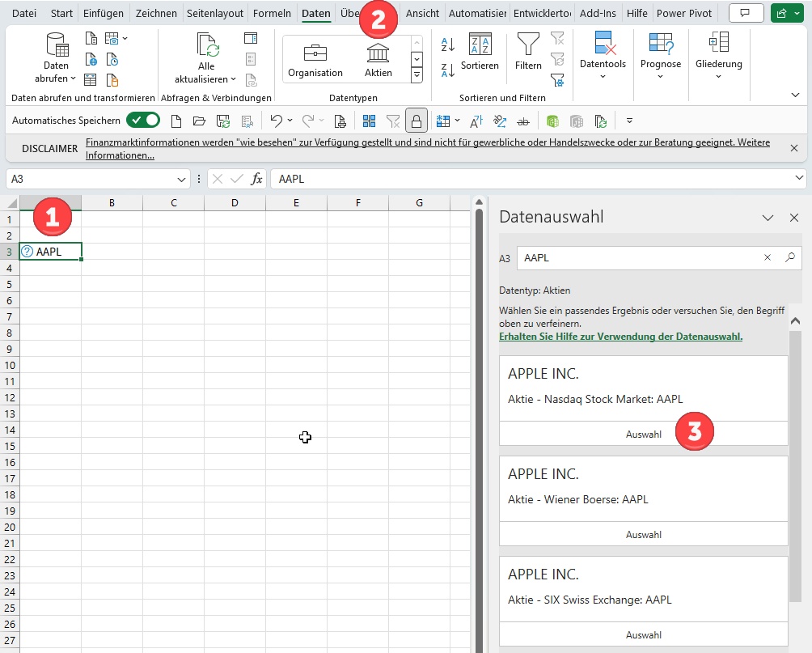The image size is (812, 653).
Task: Switch to the Ansicht tab
Action: 422,14
